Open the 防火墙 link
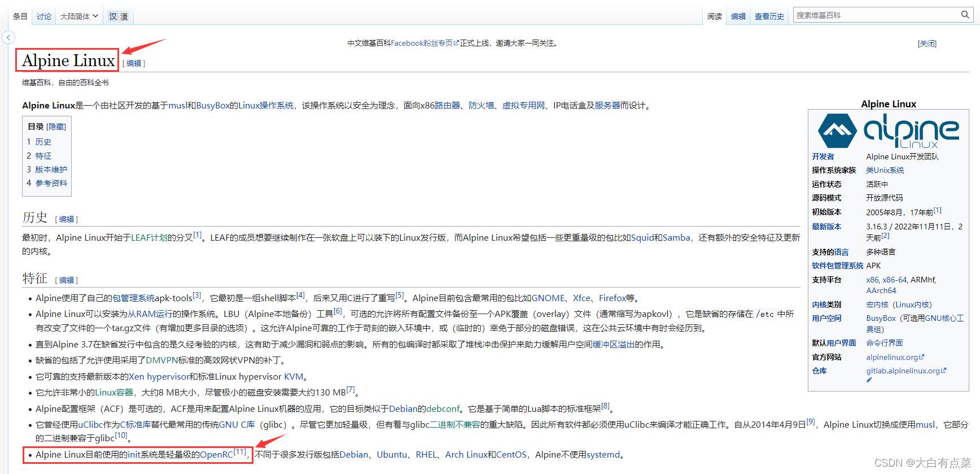The image size is (980, 474). 482,105
